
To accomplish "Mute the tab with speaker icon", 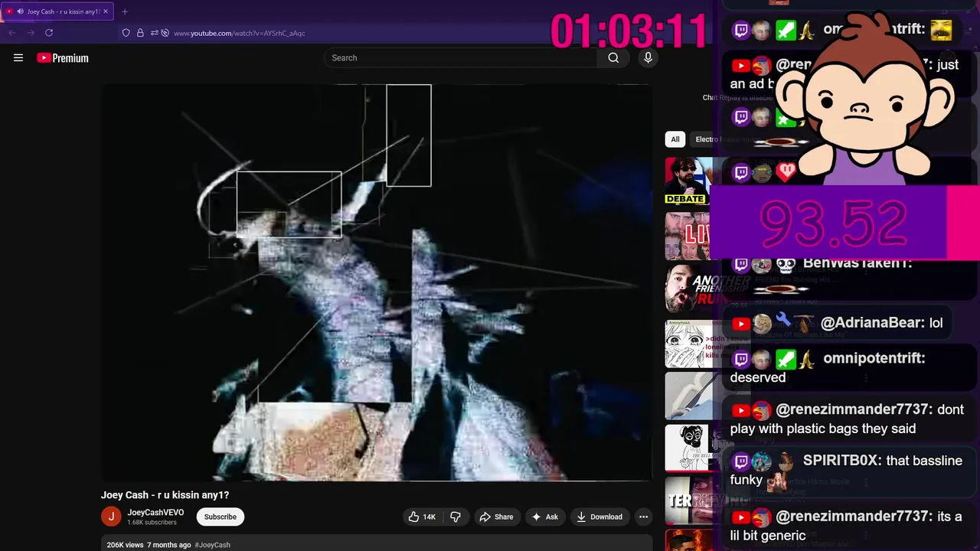I will (x=20, y=11).
